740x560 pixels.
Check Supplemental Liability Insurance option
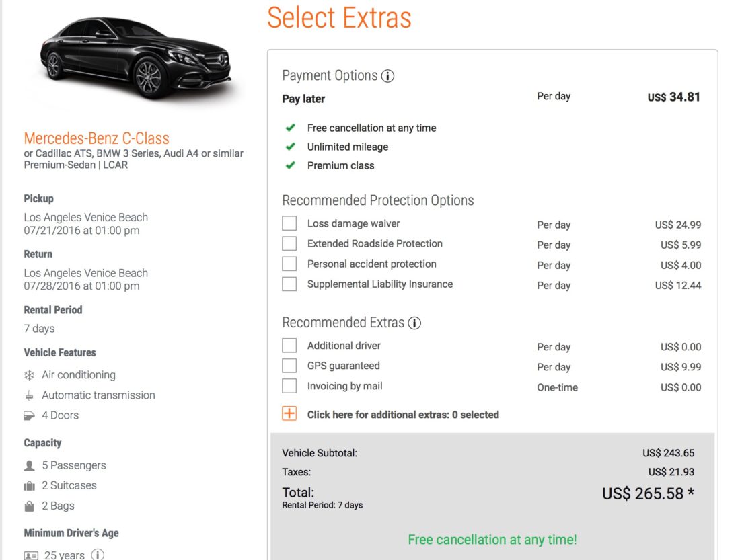tap(289, 284)
